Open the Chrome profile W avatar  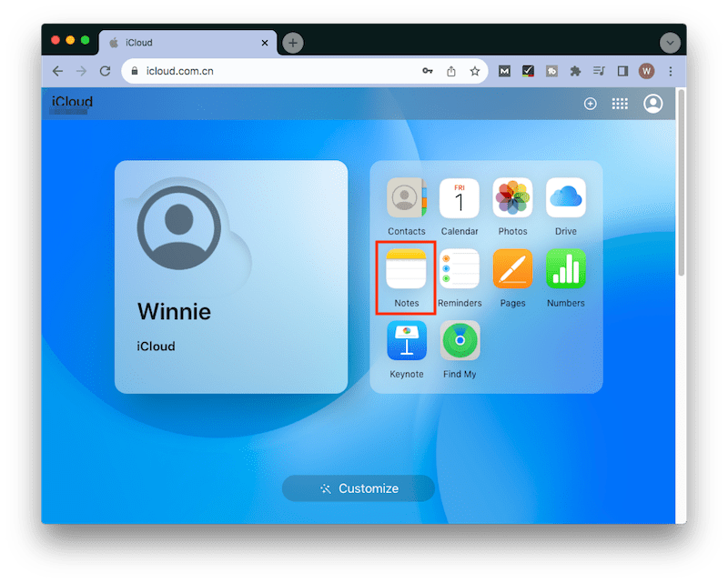point(646,71)
